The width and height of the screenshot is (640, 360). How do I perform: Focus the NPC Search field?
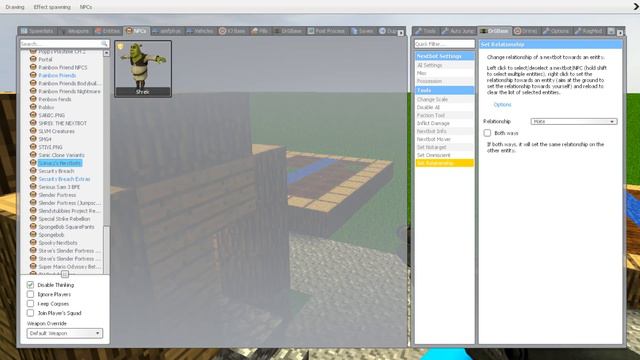[64, 43]
